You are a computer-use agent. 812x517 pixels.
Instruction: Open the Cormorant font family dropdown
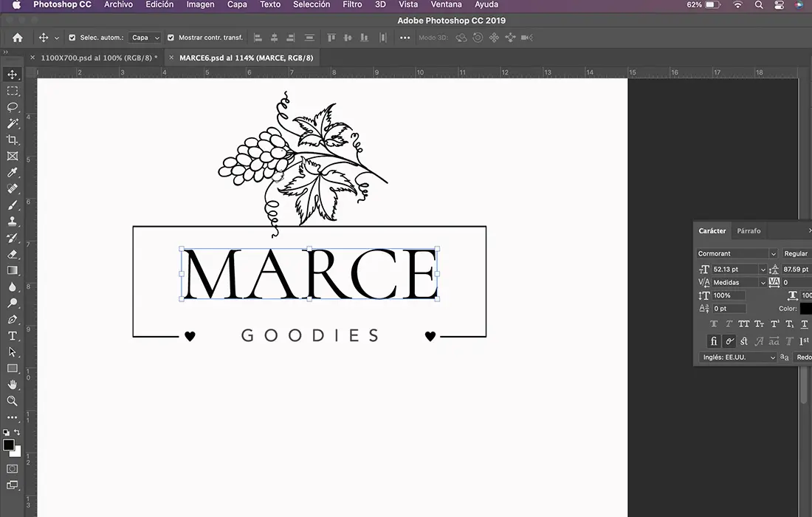click(737, 253)
